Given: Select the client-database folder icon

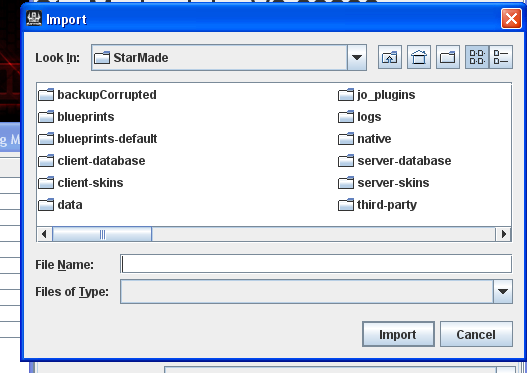Looking at the screenshot, I should click(x=46, y=161).
